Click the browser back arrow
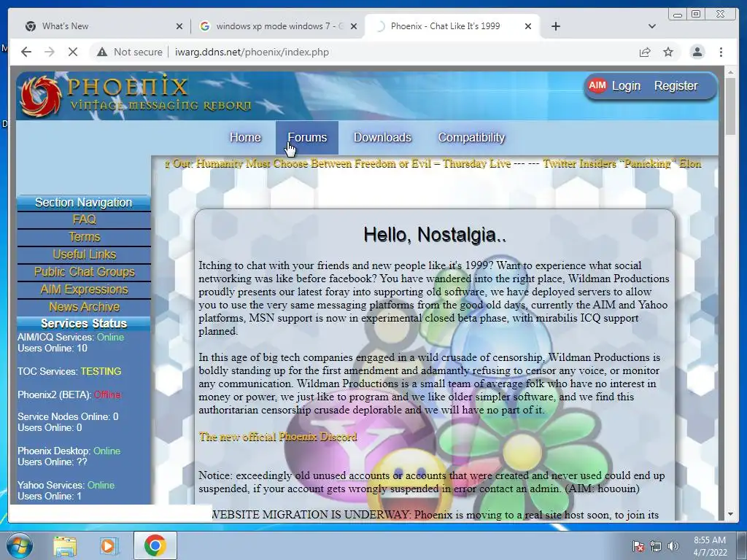747x560 pixels. tap(26, 52)
